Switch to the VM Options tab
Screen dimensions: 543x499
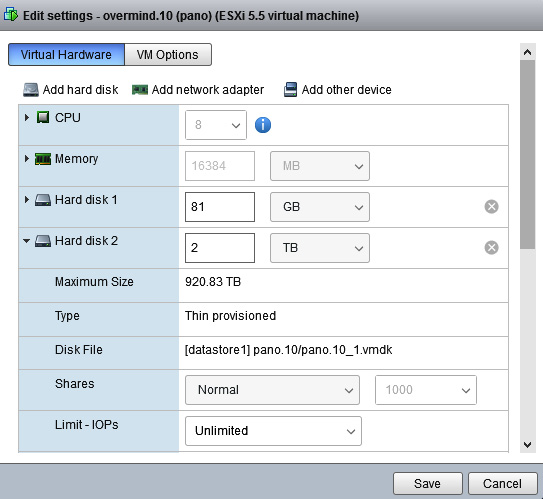click(168, 54)
